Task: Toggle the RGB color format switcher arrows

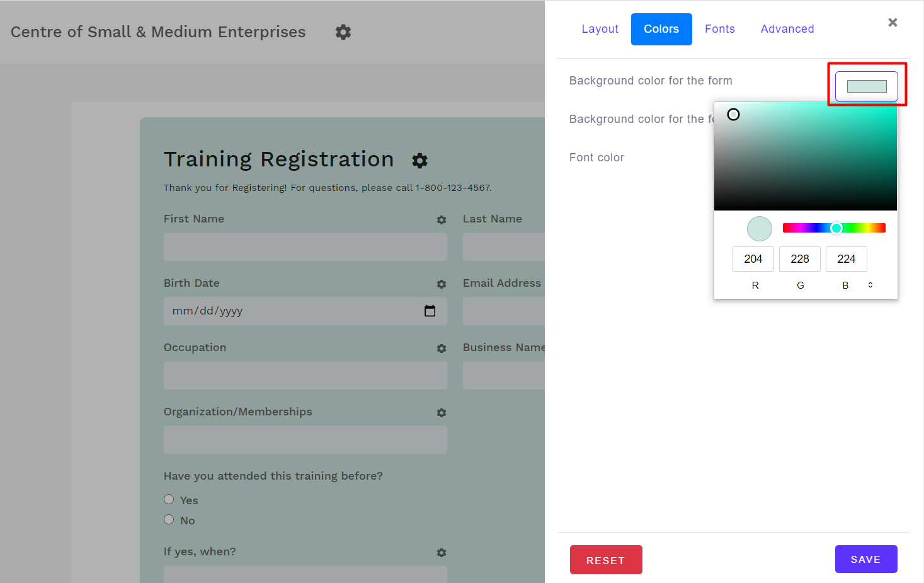Action: [870, 285]
